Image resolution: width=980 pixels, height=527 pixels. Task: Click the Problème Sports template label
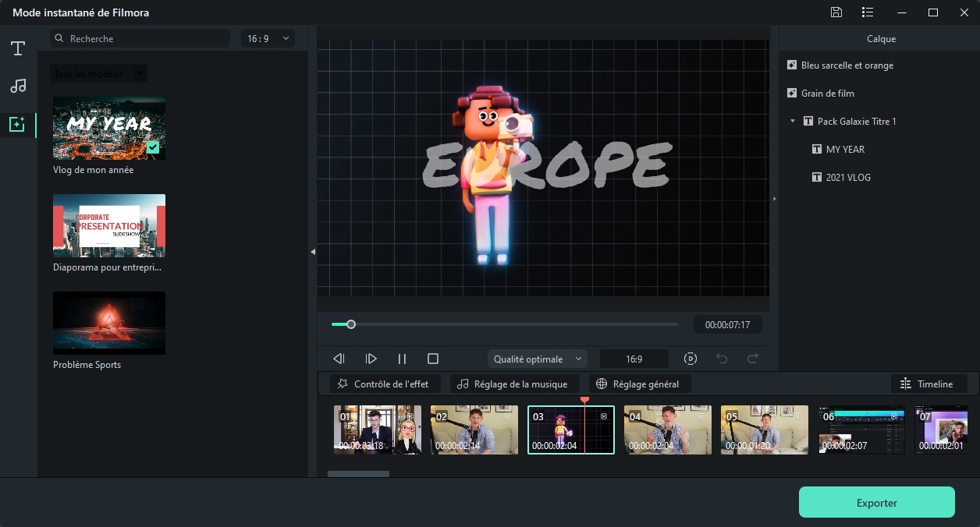pos(87,365)
